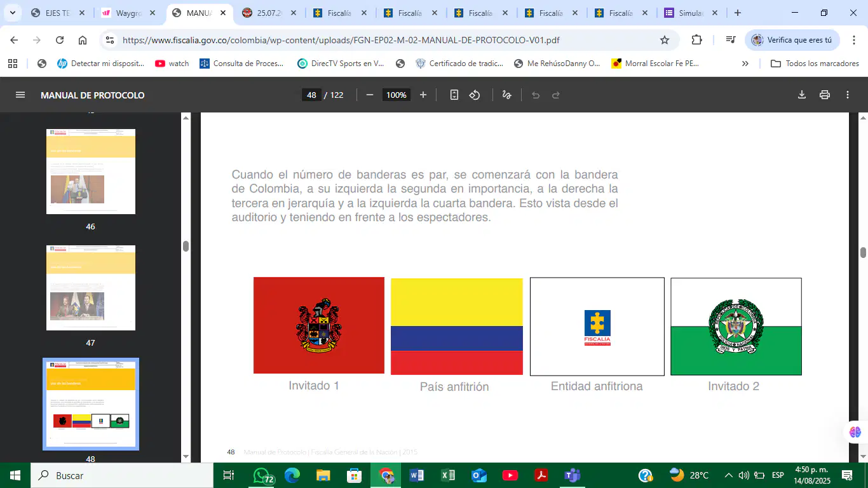Open the tab search dropdown
868x488 pixels.
12,13
